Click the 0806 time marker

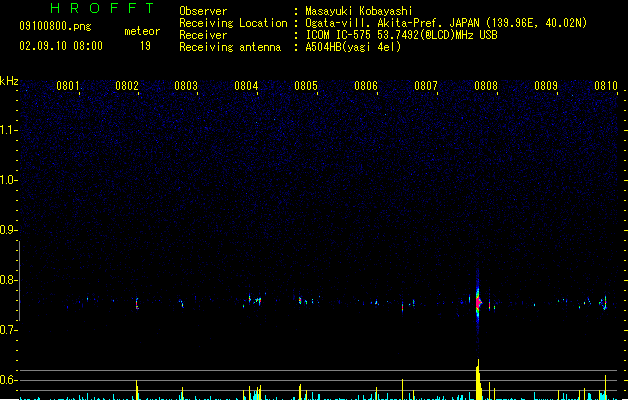coord(366,86)
